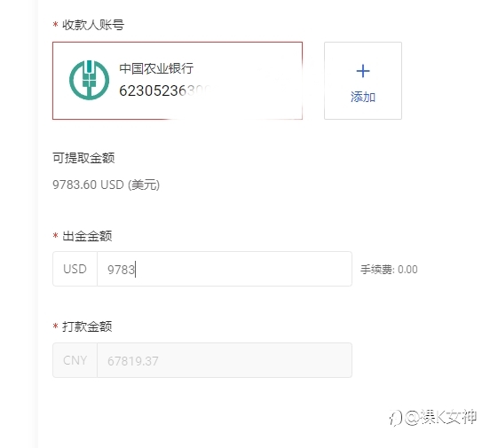
Task: Click the 出金金额 field label
Action: 87,236
